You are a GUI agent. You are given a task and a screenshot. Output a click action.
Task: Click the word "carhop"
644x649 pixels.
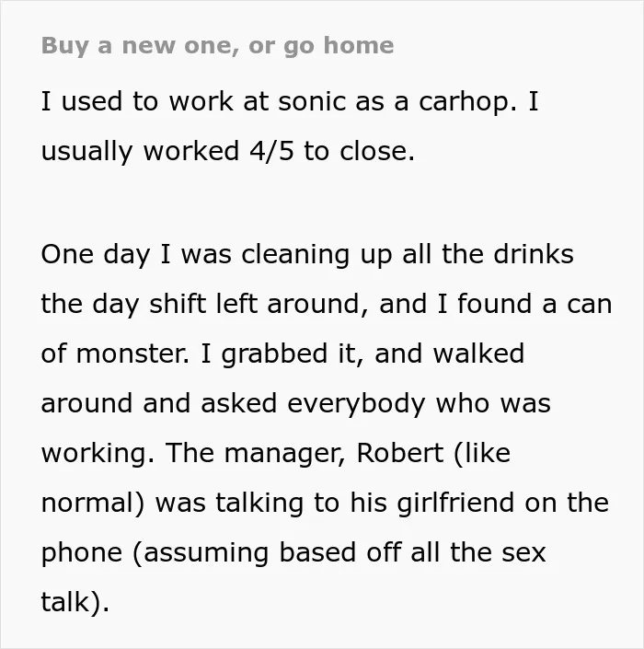(467, 102)
